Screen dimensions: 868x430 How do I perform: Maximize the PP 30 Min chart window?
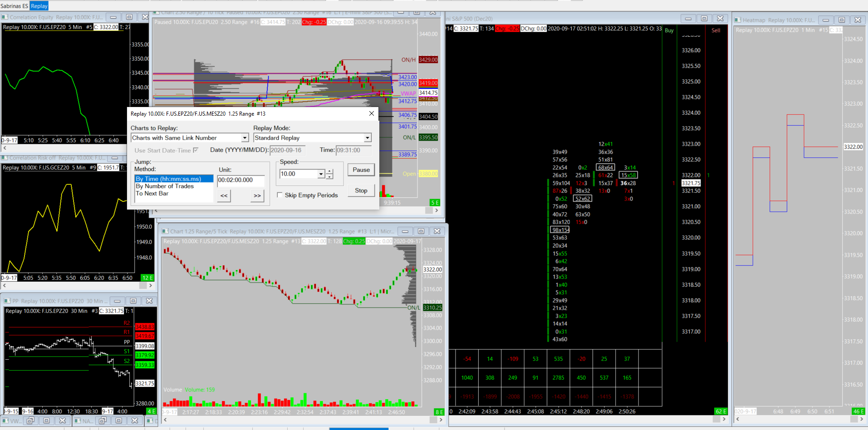pyautogui.click(x=133, y=301)
